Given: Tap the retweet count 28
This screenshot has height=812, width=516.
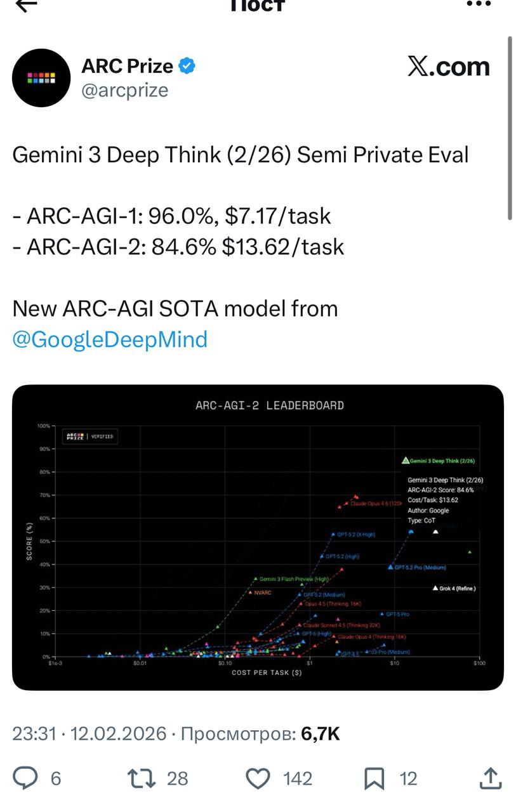Looking at the screenshot, I should tap(177, 778).
